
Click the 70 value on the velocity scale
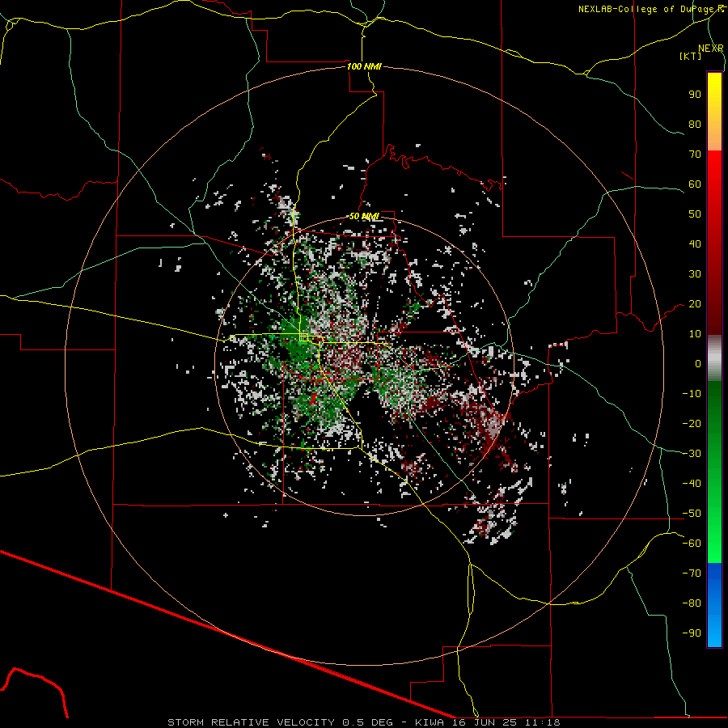(x=695, y=154)
